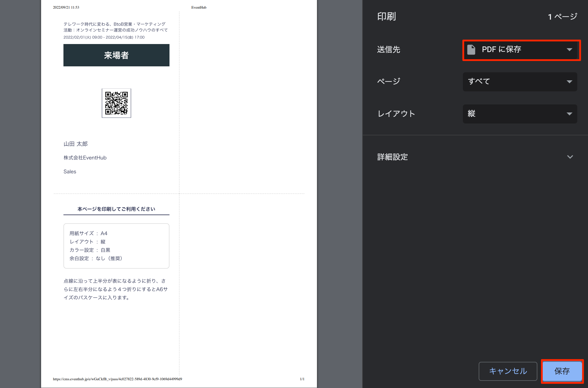Viewport: 588px width, 388px height.
Task: Click the 詳細設定 label text
Action: (392, 157)
